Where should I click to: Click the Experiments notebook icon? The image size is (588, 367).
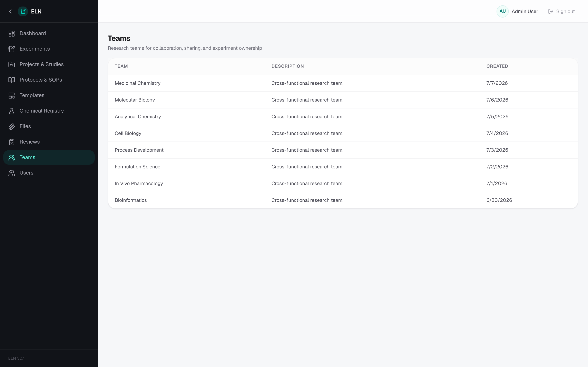pyautogui.click(x=12, y=49)
